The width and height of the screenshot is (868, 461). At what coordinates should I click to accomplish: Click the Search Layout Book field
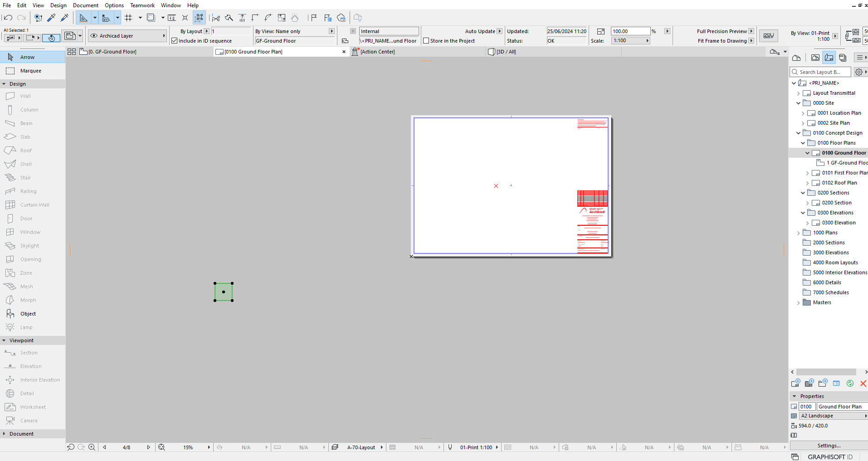[x=820, y=72]
